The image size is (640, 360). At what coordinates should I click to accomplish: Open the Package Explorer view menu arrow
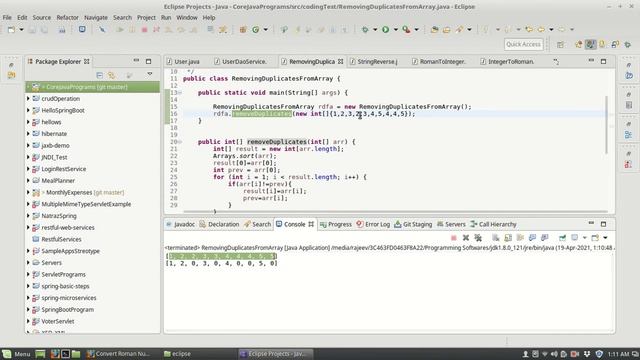click(x=150, y=74)
